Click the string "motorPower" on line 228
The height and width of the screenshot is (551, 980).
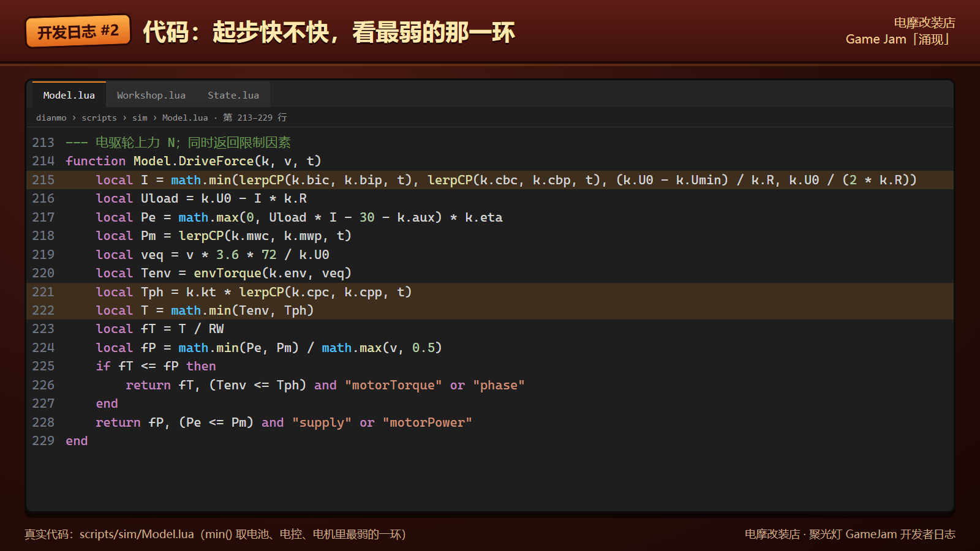click(428, 422)
